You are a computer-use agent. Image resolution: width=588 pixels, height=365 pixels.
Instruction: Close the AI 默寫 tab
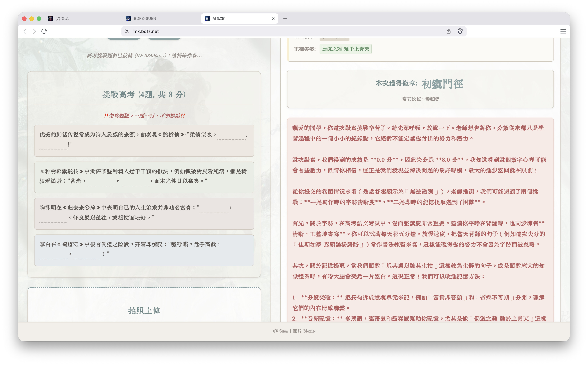click(x=273, y=19)
